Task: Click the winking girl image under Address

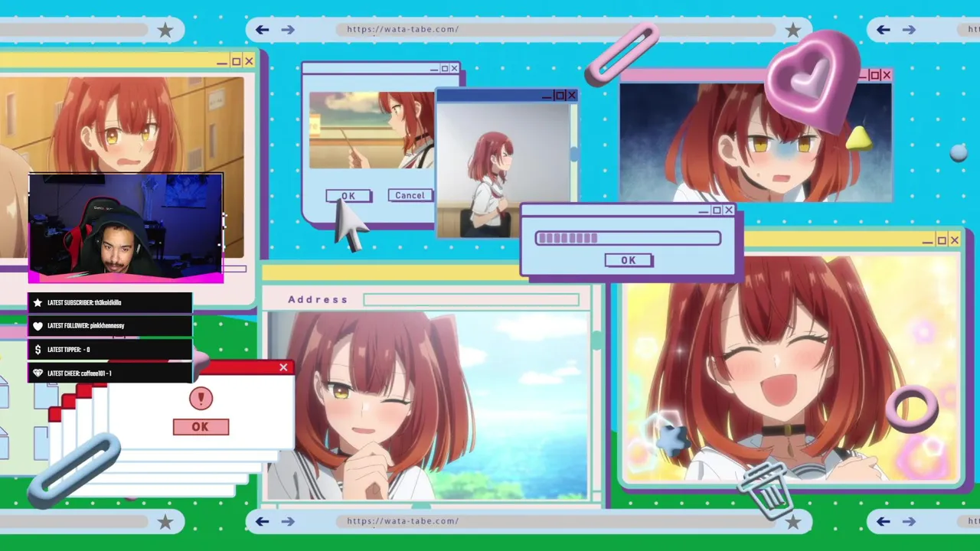Action: (427, 406)
